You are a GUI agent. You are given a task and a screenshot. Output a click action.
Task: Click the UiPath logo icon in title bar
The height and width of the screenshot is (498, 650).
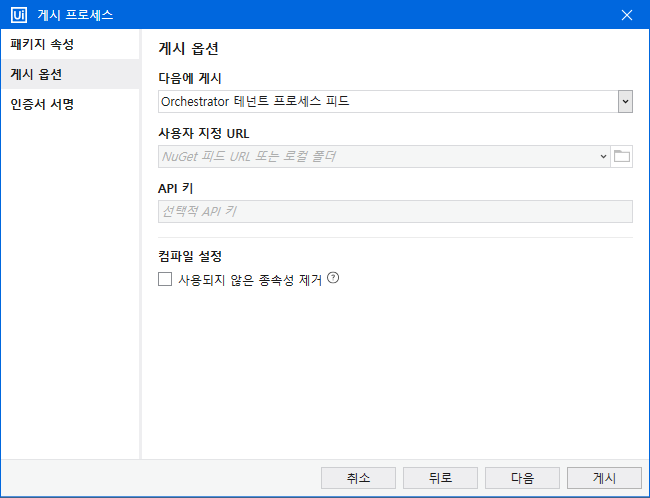coord(19,15)
